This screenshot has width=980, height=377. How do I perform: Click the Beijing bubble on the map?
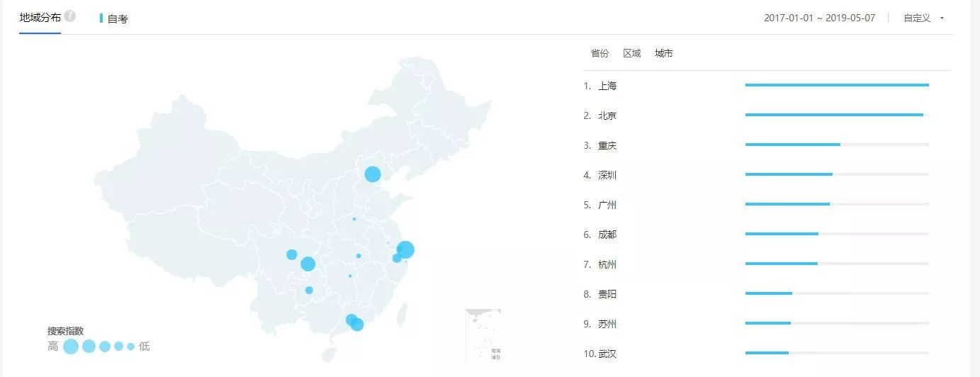[x=373, y=174]
